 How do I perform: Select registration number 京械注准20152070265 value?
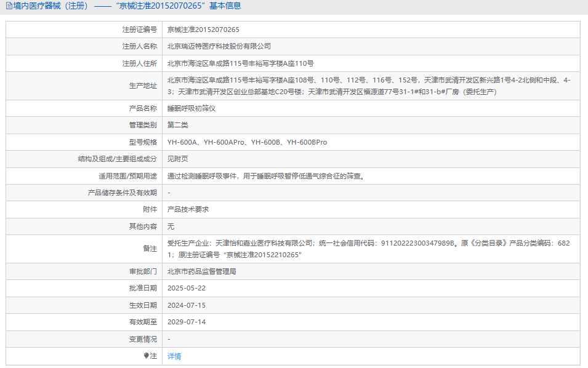click(x=203, y=30)
